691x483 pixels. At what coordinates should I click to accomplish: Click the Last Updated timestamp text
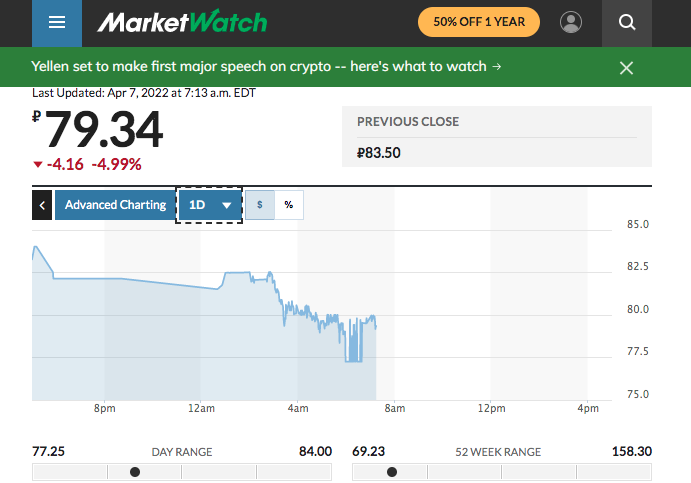144,93
